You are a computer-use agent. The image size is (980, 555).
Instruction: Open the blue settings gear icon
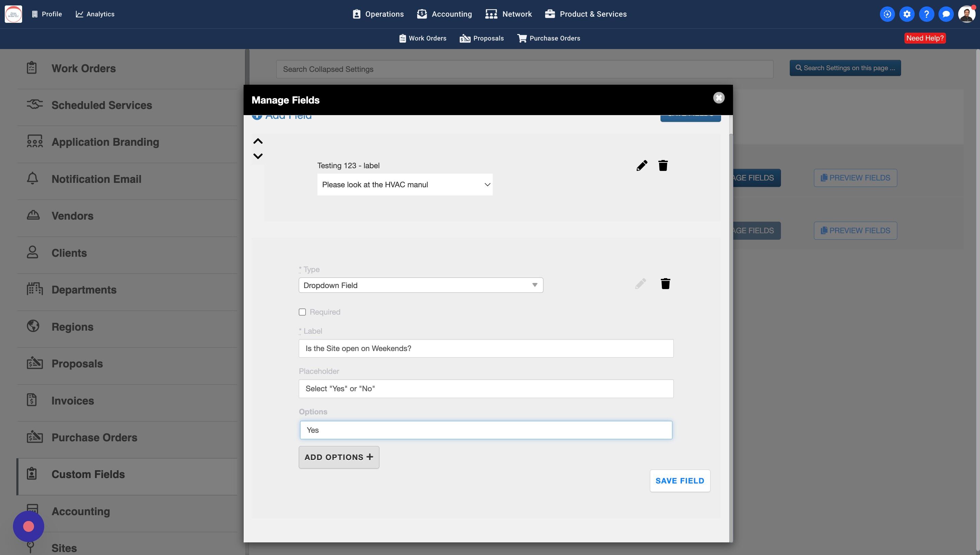coord(906,14)
